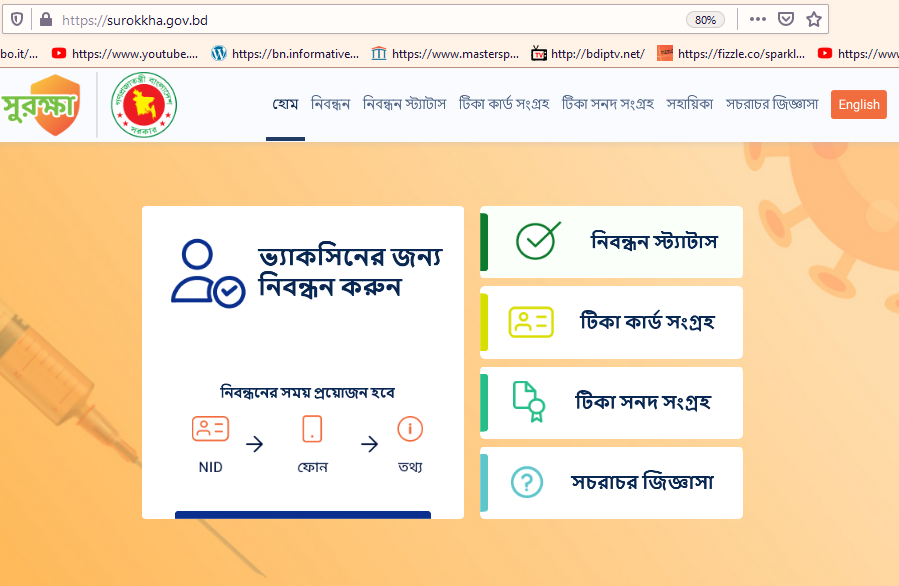Click the padlock site security icon

tap(46, 20)
